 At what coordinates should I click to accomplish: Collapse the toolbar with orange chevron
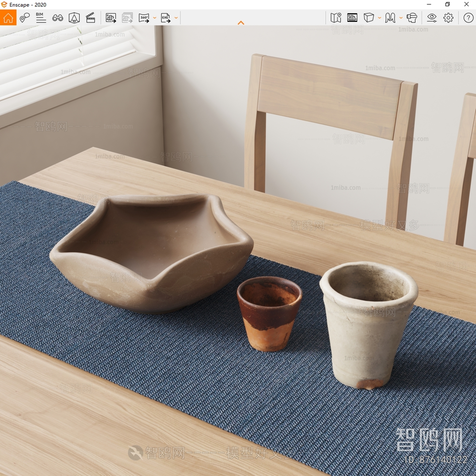[241, 23]
